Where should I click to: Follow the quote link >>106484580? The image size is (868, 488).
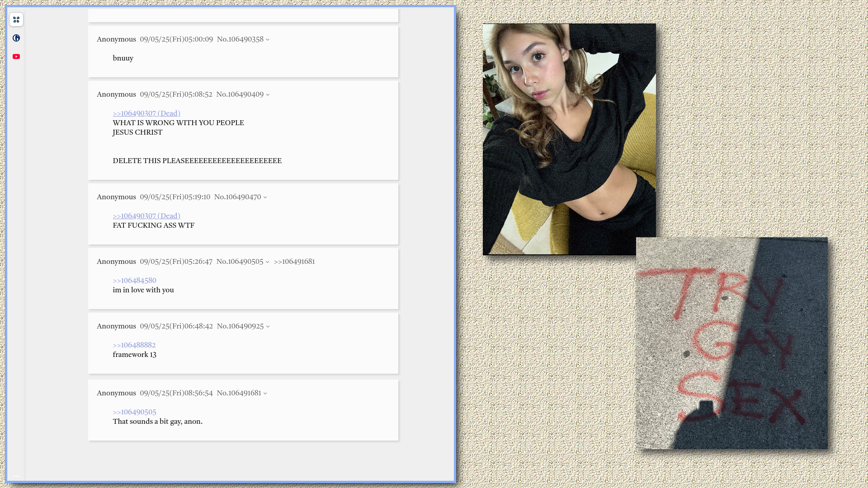(134, 281)
